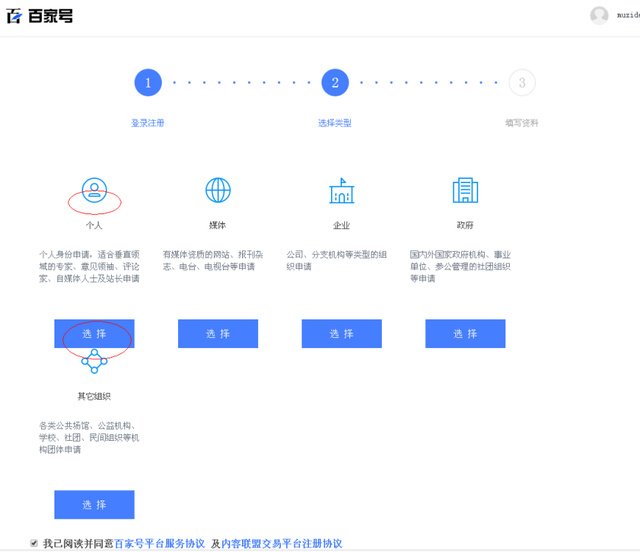
Task: Click the 企业 category title
Action: coord(342,225)
